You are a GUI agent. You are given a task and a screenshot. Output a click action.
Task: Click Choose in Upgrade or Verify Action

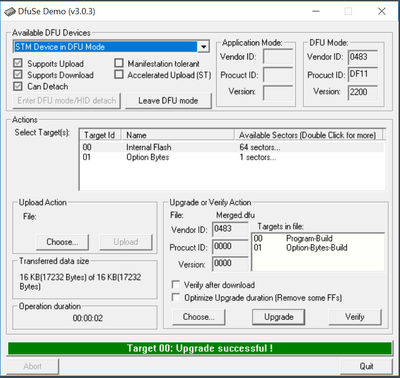(x=199, y=317)
